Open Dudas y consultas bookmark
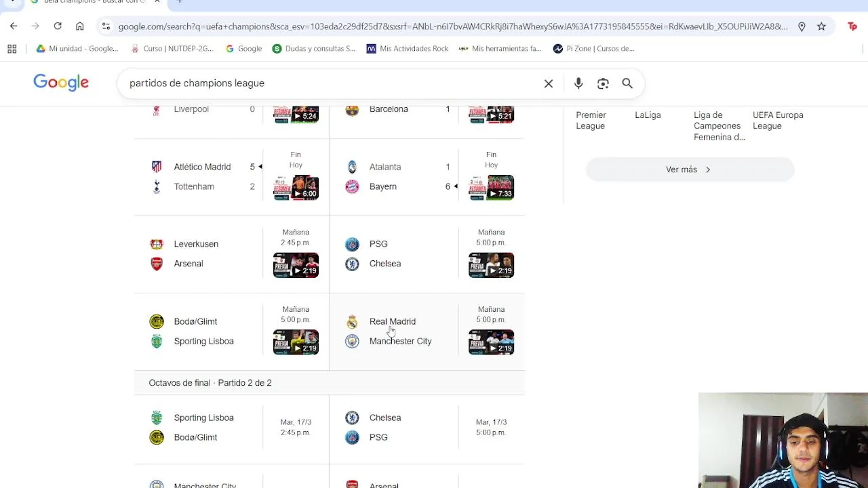868x488 pixels. [x=314, y=49]
